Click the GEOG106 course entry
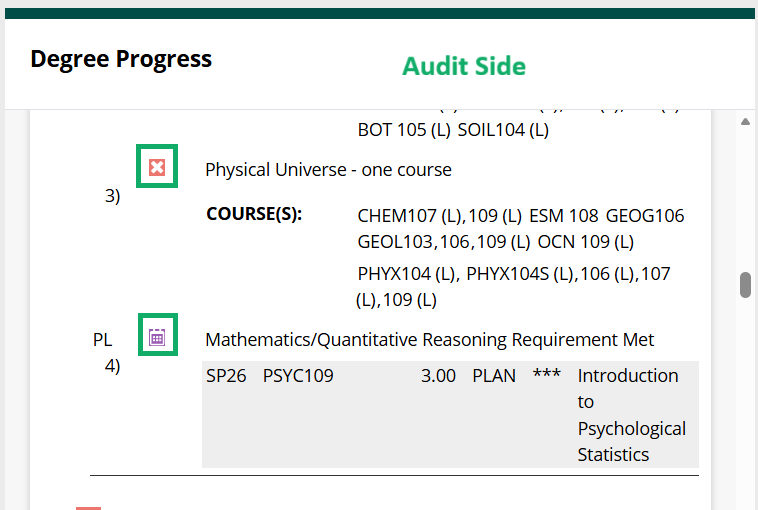This screenshot has height=510, width=758. (x=645, y=216)
